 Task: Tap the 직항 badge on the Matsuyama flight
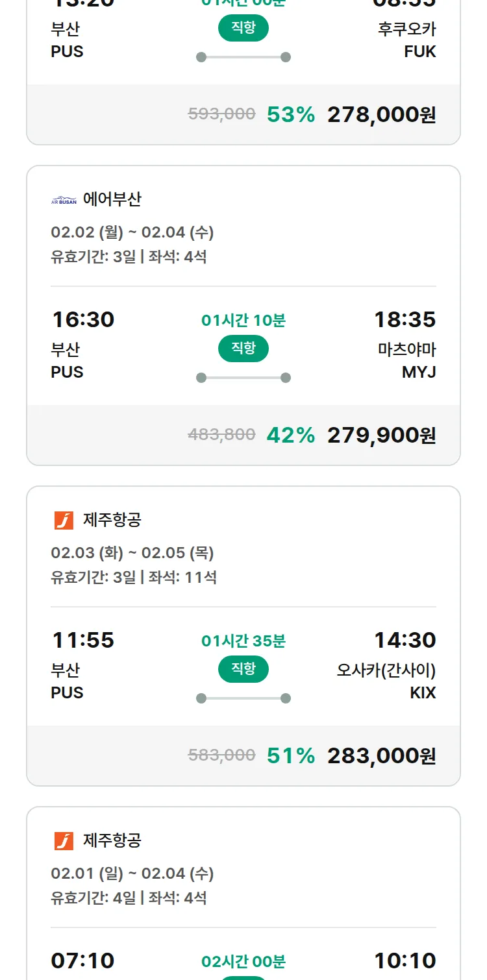[x=243, y=349]
